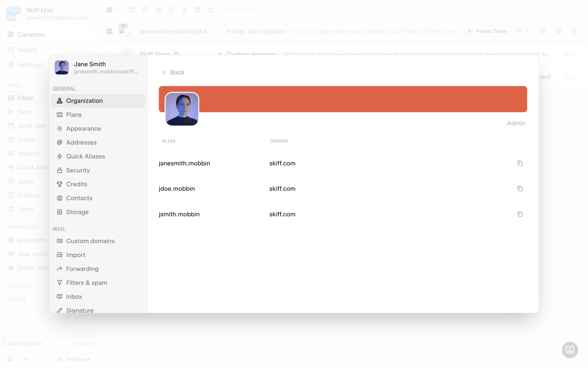588x368 pixels.
Task: Open the Filters & spam settings
Action: click(86, 283)
